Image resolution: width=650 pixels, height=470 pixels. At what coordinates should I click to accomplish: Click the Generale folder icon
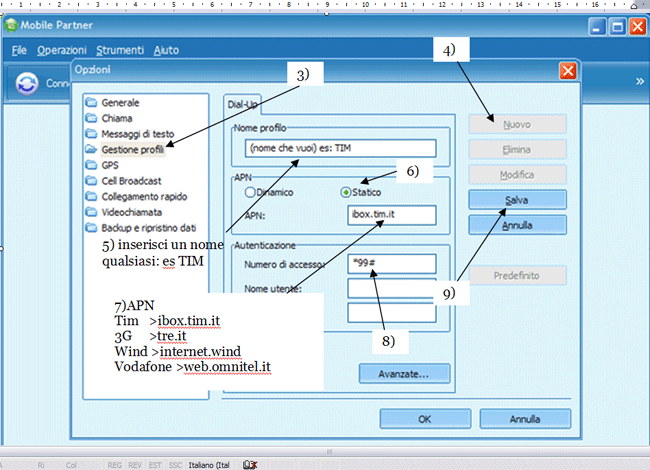click(x=90, y=102)
